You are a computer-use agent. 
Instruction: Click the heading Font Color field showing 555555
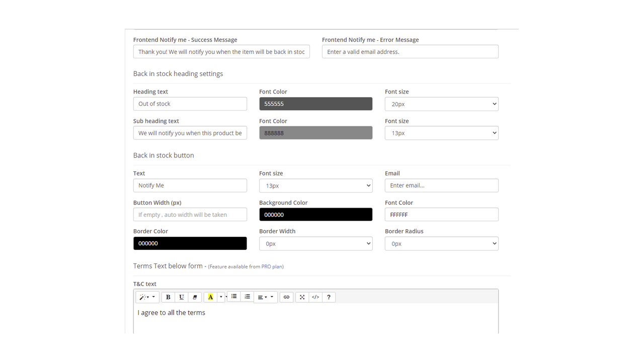coord(315,104)
